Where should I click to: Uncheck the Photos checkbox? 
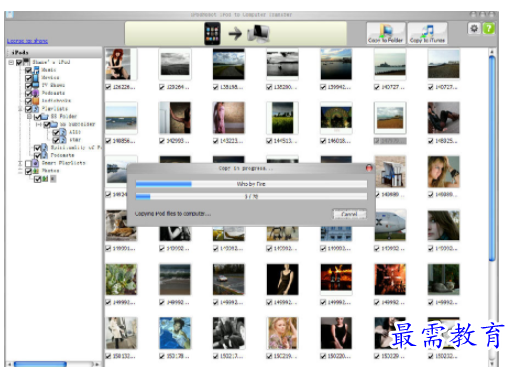pyautogui.click(x=28, y=171)
